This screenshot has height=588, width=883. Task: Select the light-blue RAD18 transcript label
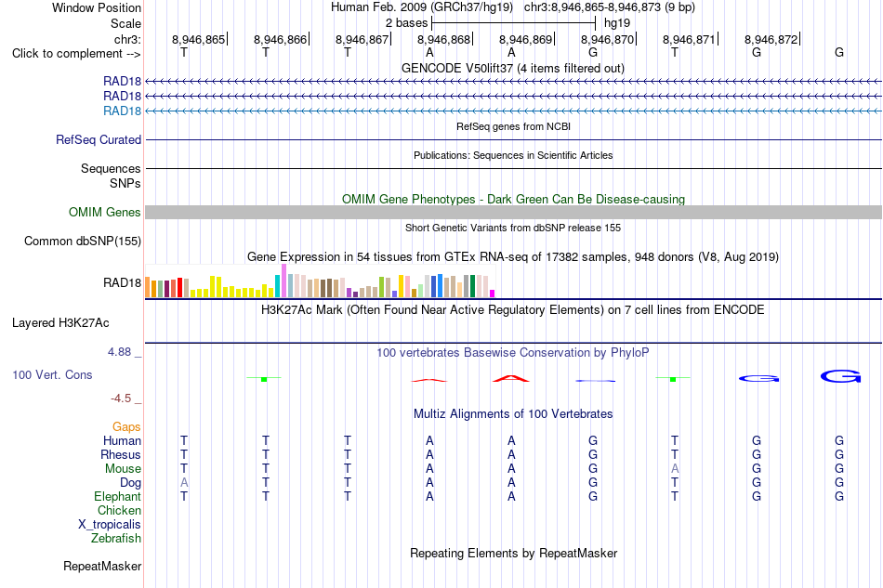tap(122, 111)
